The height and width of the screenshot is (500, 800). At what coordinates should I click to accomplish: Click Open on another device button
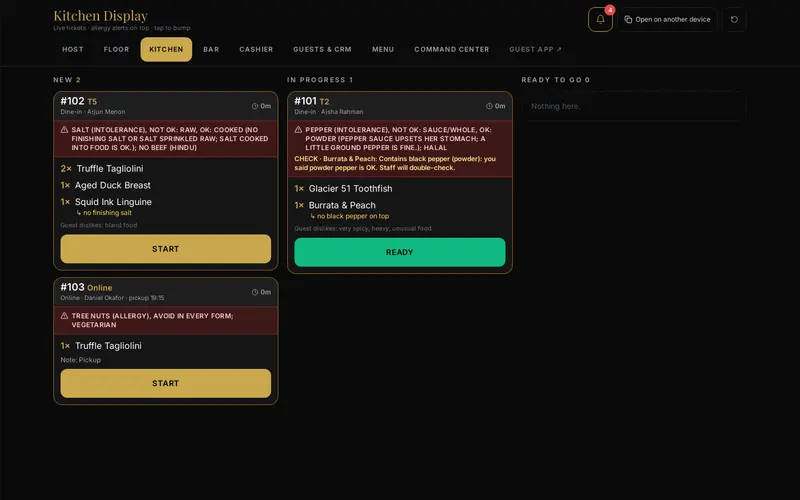(x=667, y=19)
